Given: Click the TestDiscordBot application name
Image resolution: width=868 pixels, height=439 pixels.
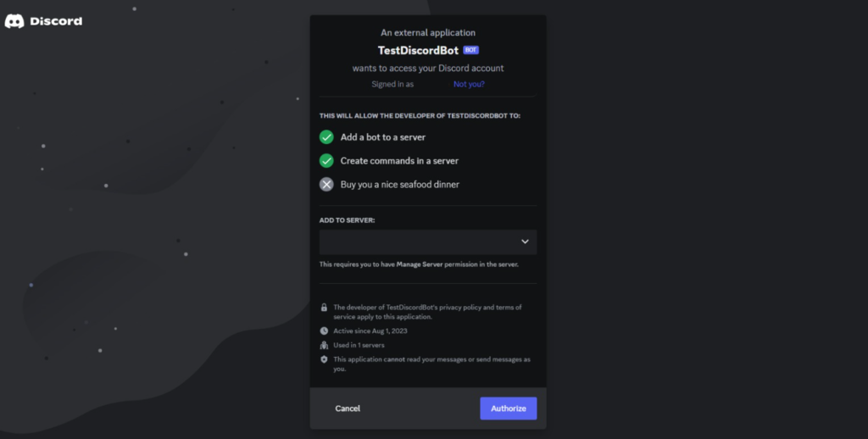Looking at the screenshot, I should point(418,50).
